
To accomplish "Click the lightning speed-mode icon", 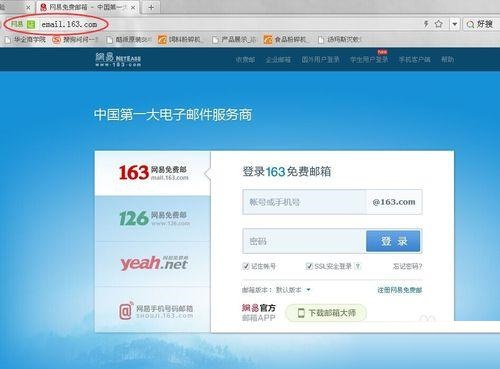I will coord(426,24).
